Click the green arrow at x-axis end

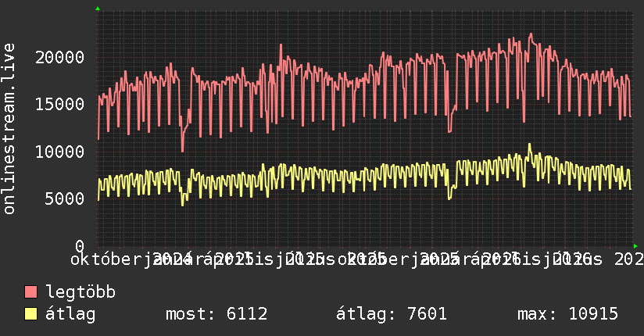tap(635, 246)
